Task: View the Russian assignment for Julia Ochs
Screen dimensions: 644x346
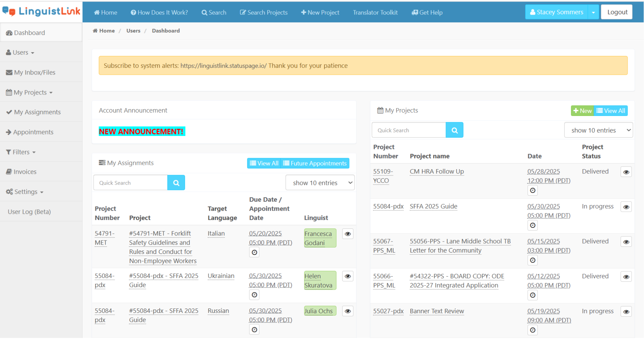Action: click(x=348, y=311)
